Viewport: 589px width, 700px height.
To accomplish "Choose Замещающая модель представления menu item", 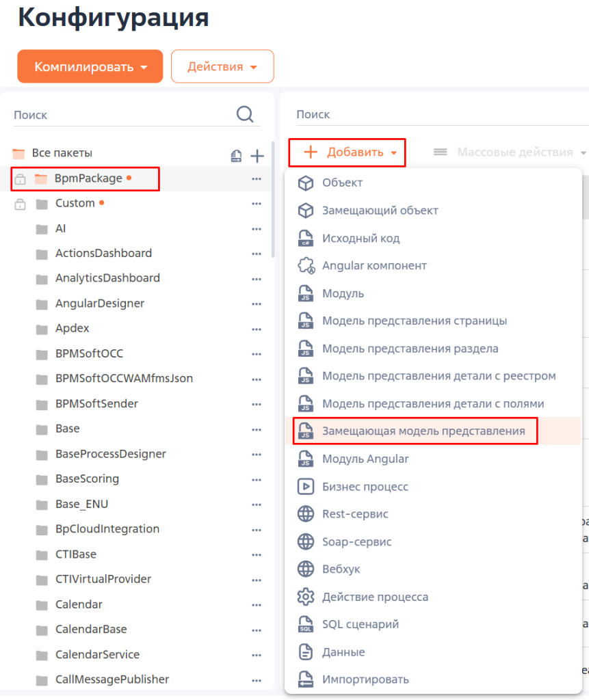I will coord(423,431).
